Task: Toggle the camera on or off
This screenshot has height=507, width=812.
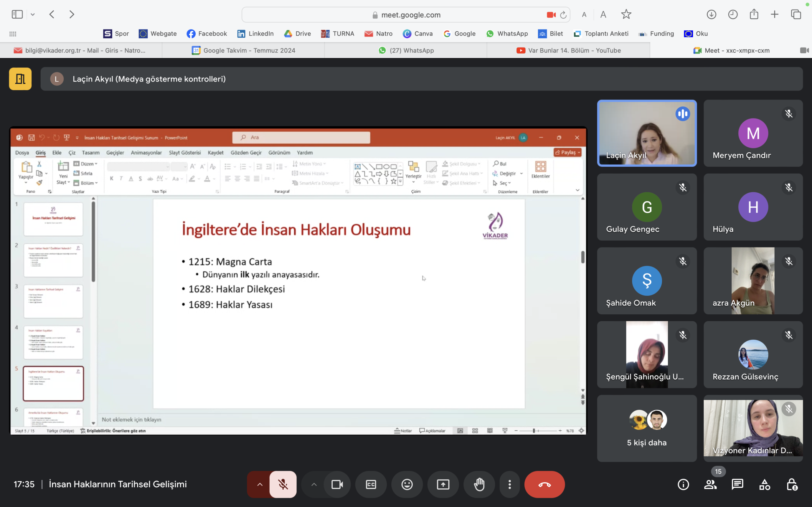Action: pyautogui.click(x=337, y=484)
